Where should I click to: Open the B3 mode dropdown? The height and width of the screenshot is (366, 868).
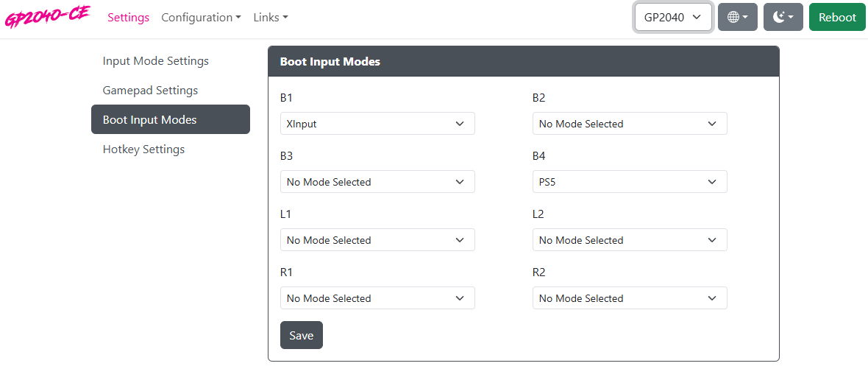click(377, 182)
